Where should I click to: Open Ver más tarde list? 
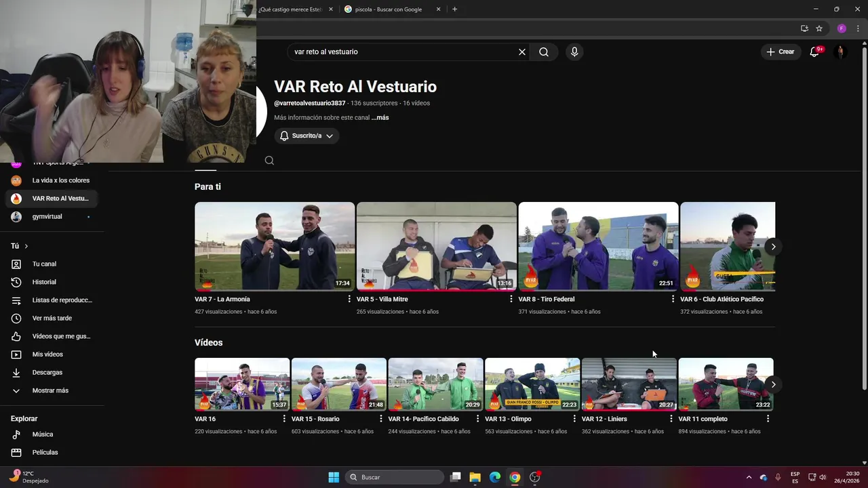(x=52, y=318)
